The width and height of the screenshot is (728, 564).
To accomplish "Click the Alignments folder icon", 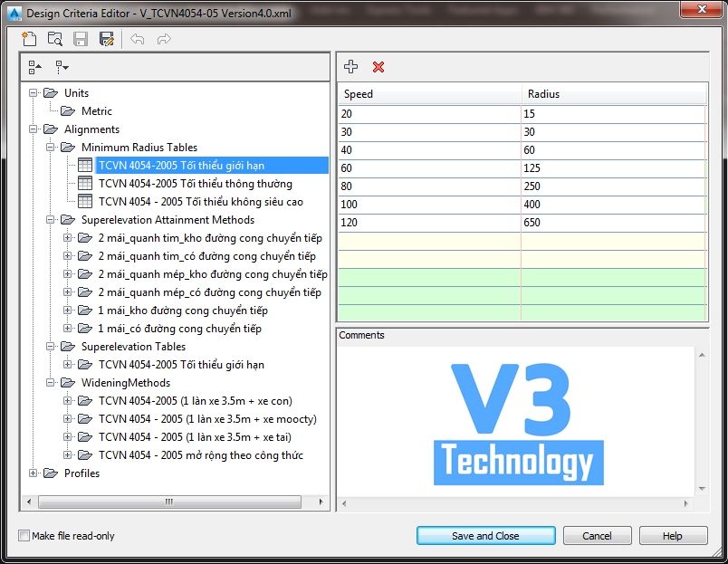I will click(x=51, y=129).
